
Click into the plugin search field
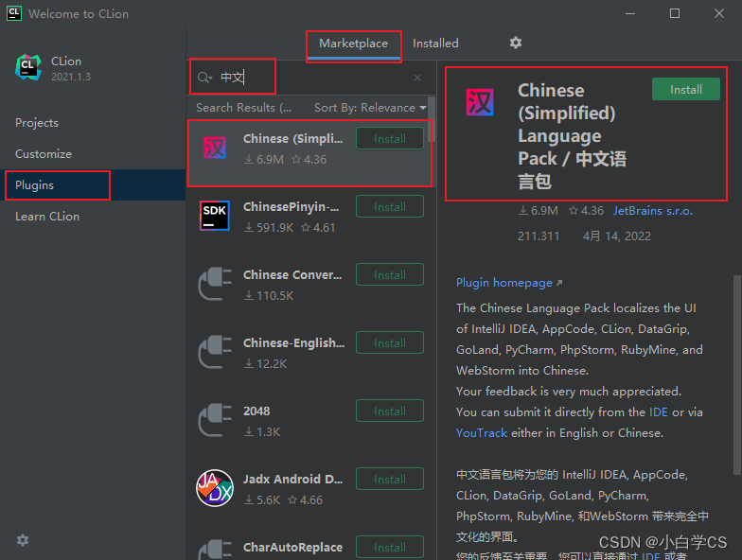[312, 78]
